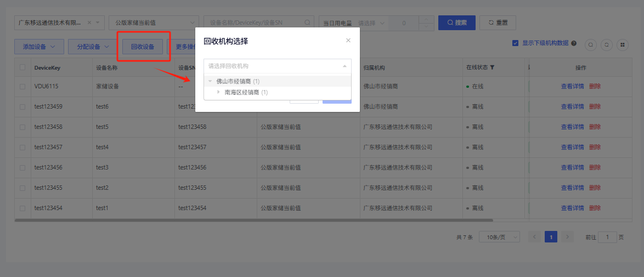Image resolution: width=644 pixels, height=277 pixels.
Task: Click the 在线状态 filter funnel icon
Action: click(493, 67)
